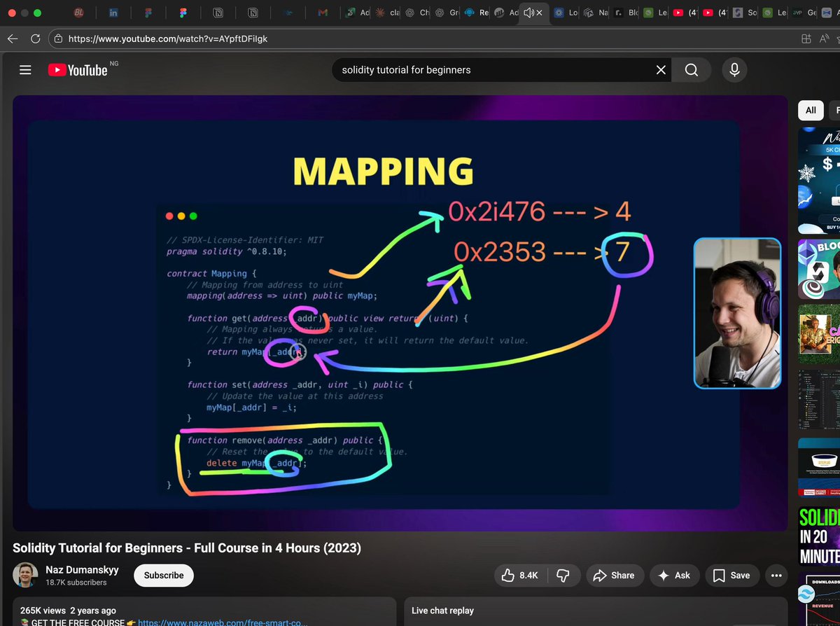Save video to a playlist
The width and height of the screenshot is (840, 626).
[731, 576]
